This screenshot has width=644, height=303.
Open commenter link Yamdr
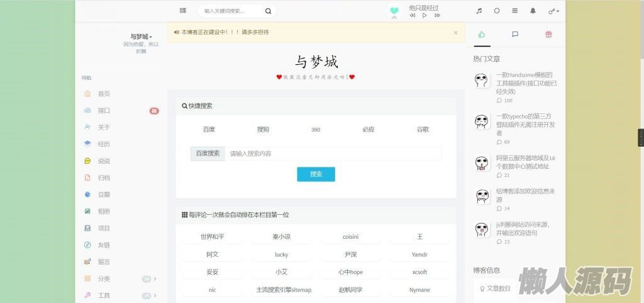[419, 254]
